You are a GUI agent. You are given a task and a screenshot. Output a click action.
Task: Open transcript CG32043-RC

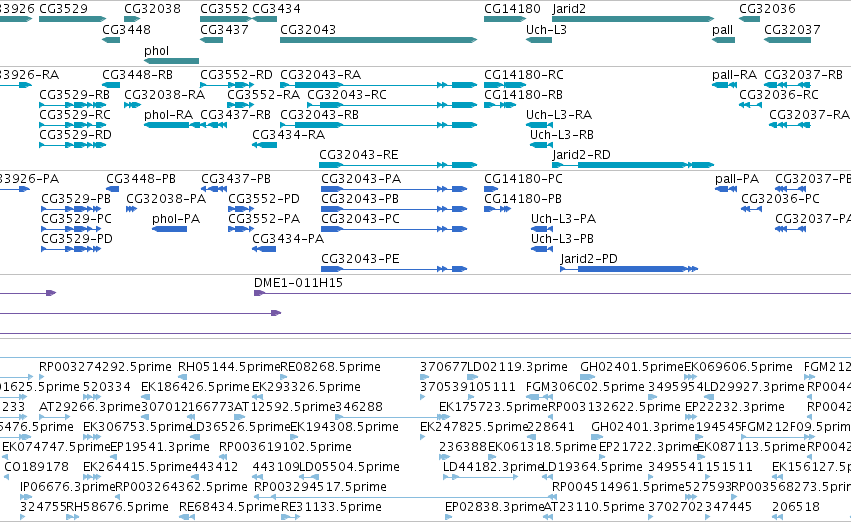pos(347,94)
